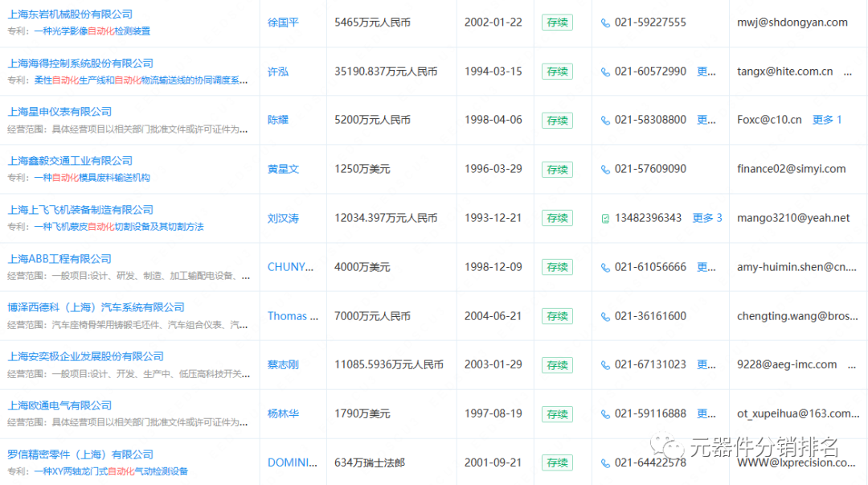
Task: Select capital 1250万美元
Action: pos(362,169)
